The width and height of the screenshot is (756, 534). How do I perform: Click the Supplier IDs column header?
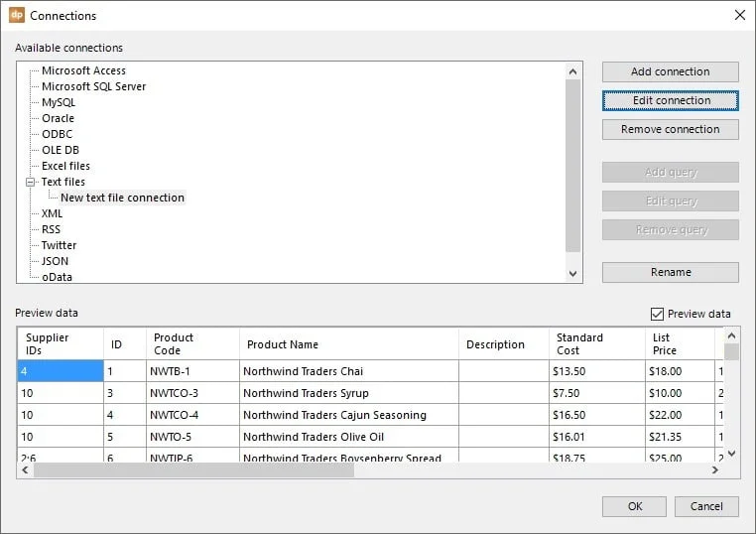(x=61, y=344)
